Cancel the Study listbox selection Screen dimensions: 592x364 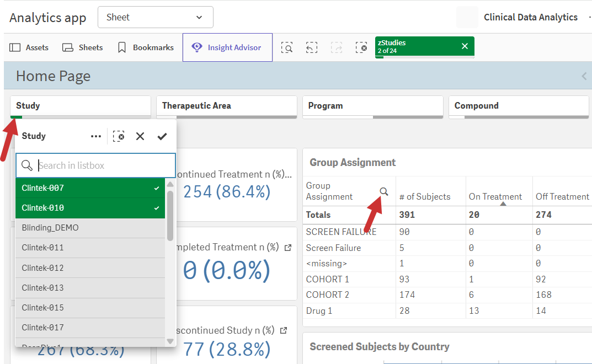click(140, 136)
